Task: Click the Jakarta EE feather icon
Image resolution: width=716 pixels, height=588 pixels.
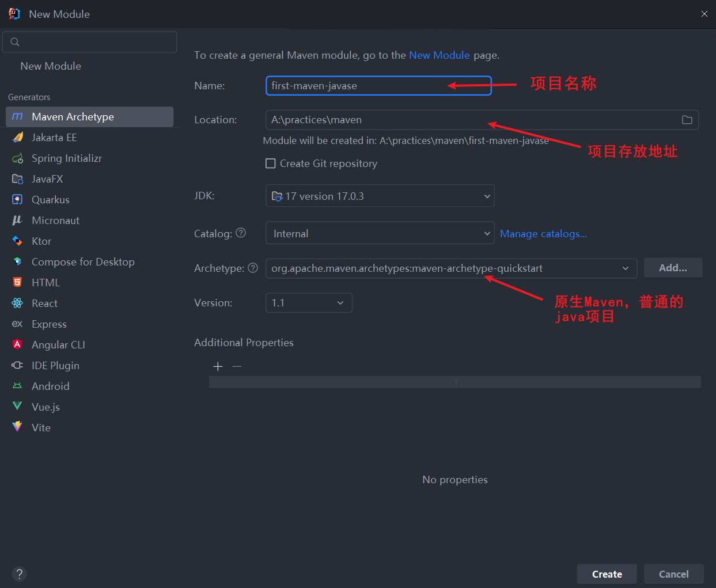Action: (18, 137)
